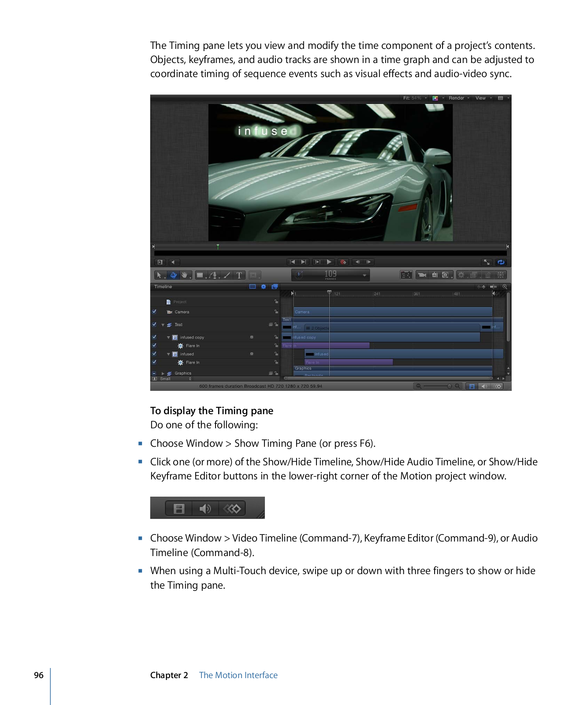The width and height of the screenshot is (588, 705).
Task: Select the Project row in Timeline list
Action: [x=215, y=302]
